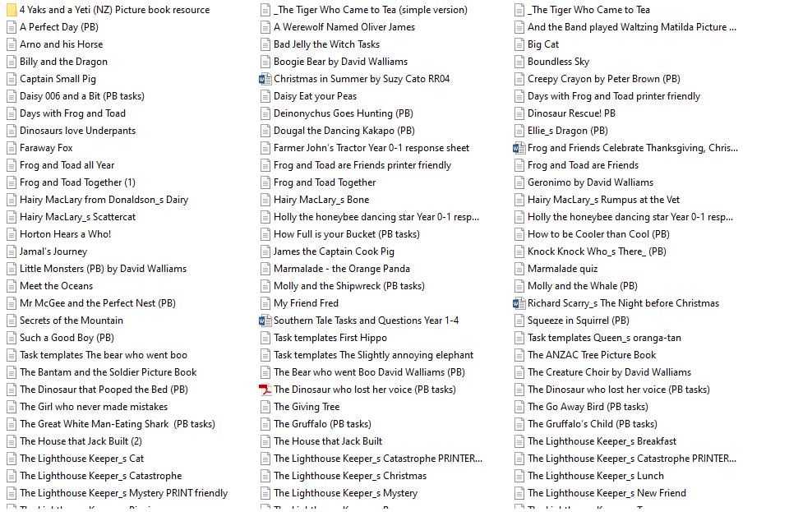
Task: Select Little Monsters (PB) by David Walliams
Action: (x=103, y=270)
